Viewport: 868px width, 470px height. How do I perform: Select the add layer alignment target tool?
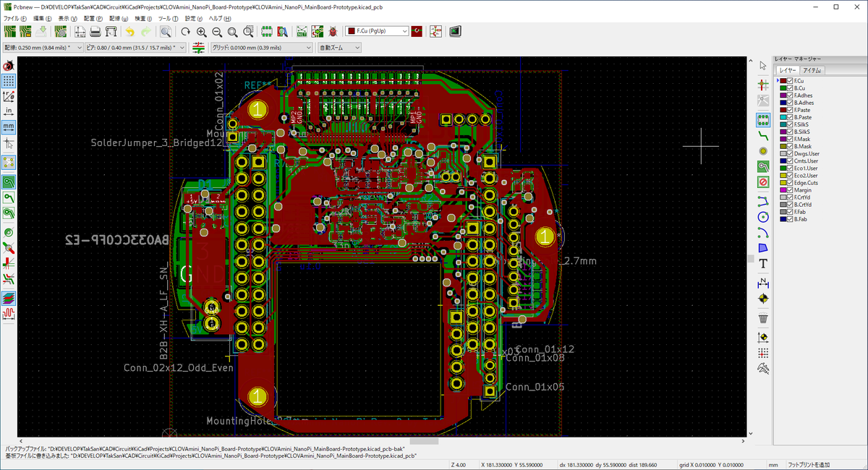click(762, 298)
